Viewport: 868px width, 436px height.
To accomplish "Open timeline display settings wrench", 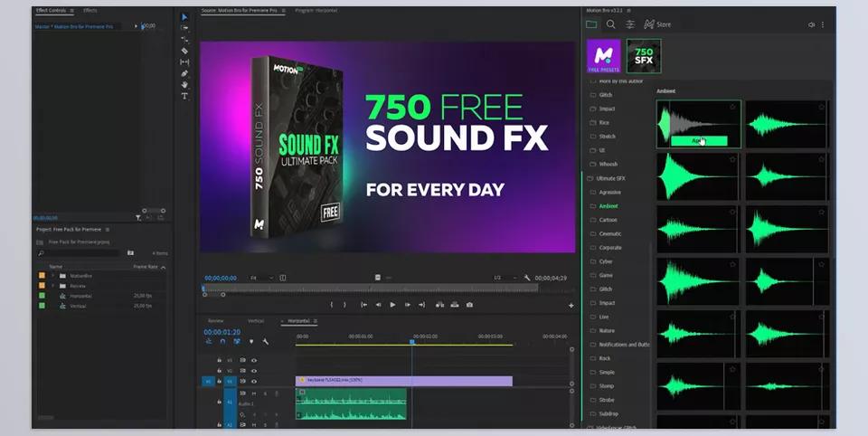I will tap(265, 341).
